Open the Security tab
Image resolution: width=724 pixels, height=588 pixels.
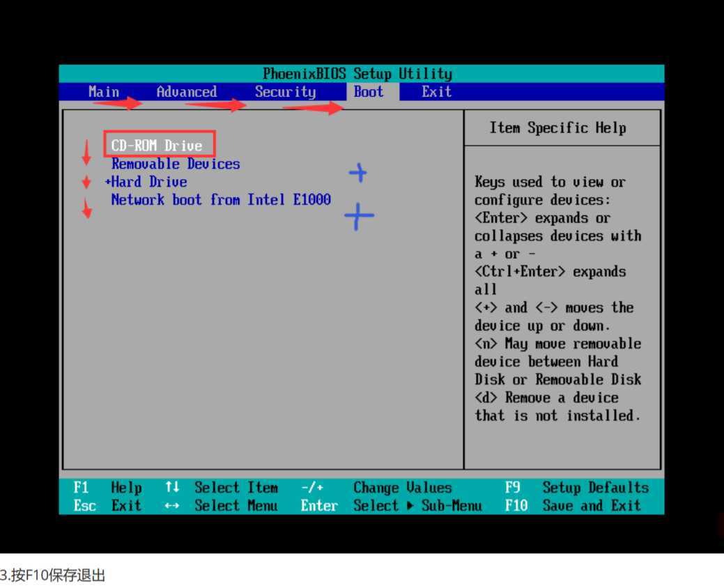[286, 92]
